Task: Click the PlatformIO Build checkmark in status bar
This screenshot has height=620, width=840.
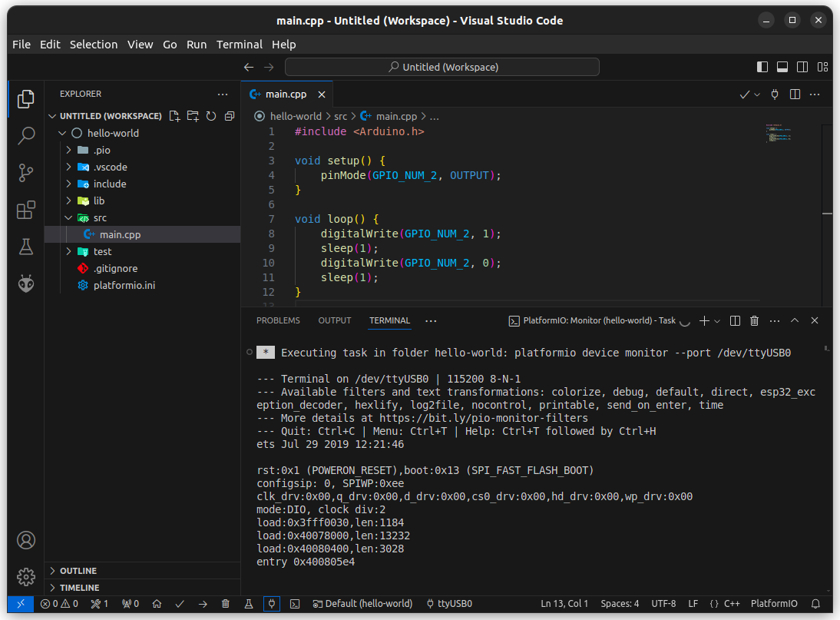Action: tap(180, 604)
